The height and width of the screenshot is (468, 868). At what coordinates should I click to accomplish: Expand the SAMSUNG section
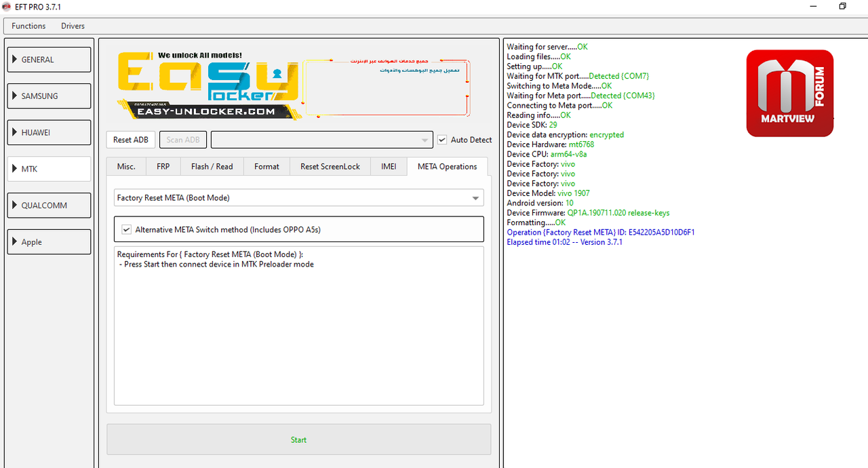[x=49, y=96]
